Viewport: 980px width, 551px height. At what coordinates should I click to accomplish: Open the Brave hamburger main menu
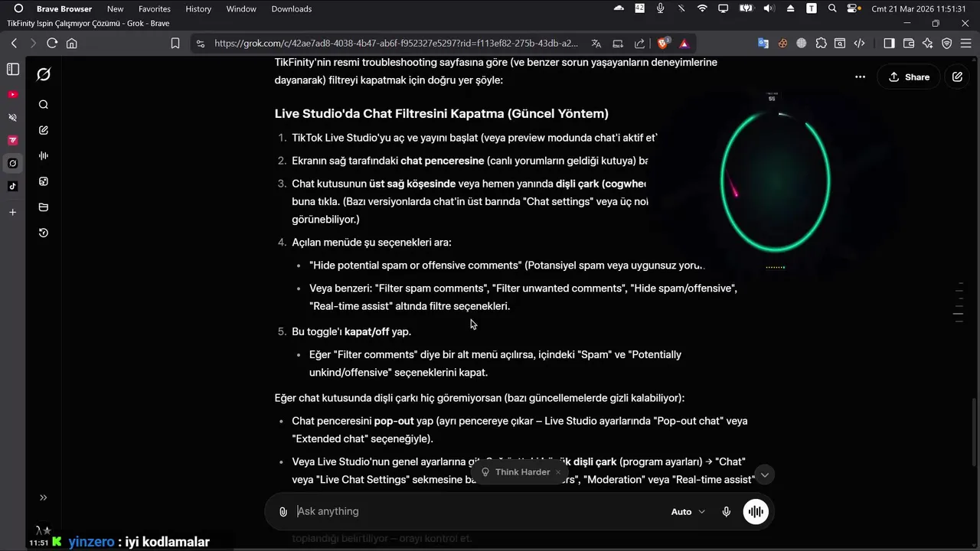[966, 44]
